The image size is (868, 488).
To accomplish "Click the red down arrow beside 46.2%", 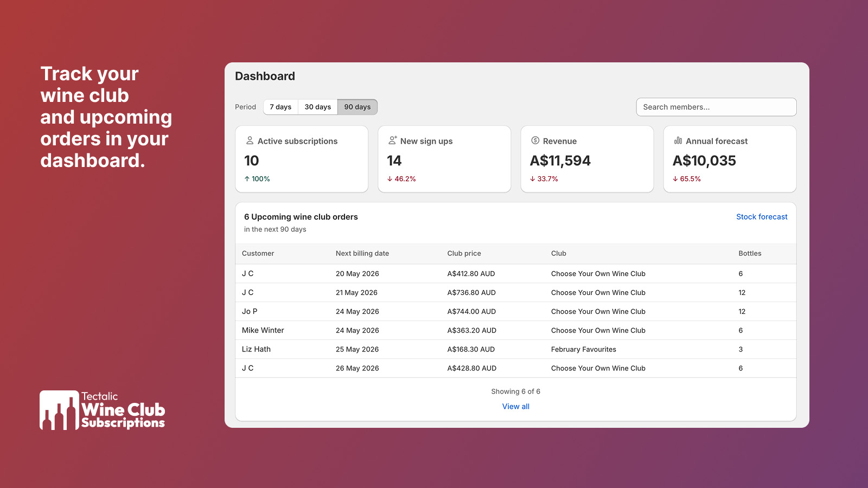I will tap(390, 179).
